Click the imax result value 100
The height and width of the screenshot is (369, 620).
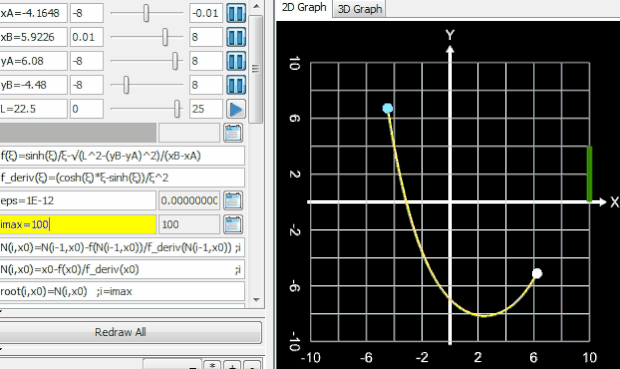(x=189, y=225)
